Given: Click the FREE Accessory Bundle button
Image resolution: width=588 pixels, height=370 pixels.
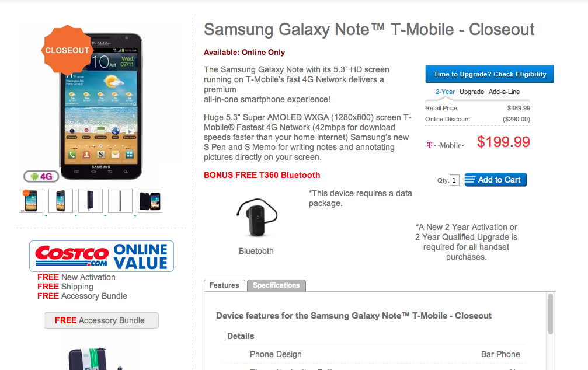Looking at the screenshot, I should tap(101, 320).
